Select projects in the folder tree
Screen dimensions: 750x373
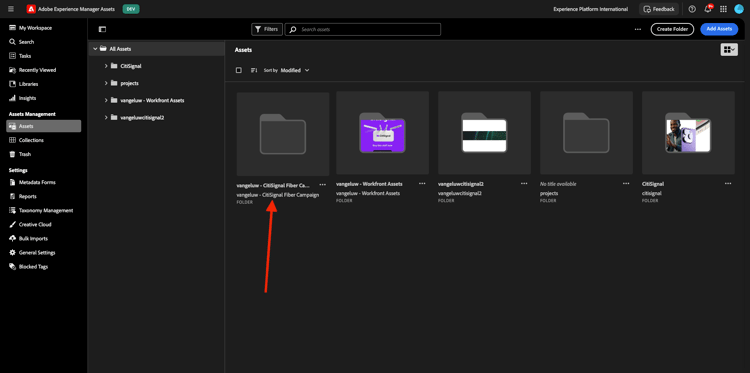click(x=130, y=83)
